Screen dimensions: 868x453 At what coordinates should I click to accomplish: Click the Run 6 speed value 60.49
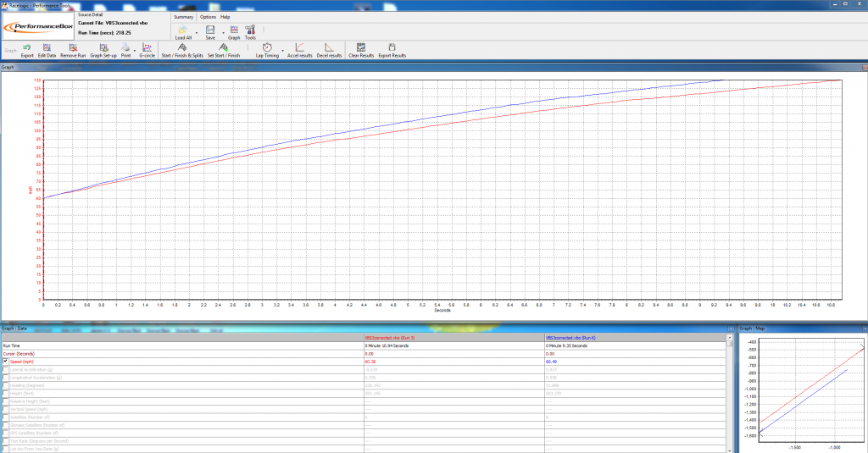click(551, 362)
